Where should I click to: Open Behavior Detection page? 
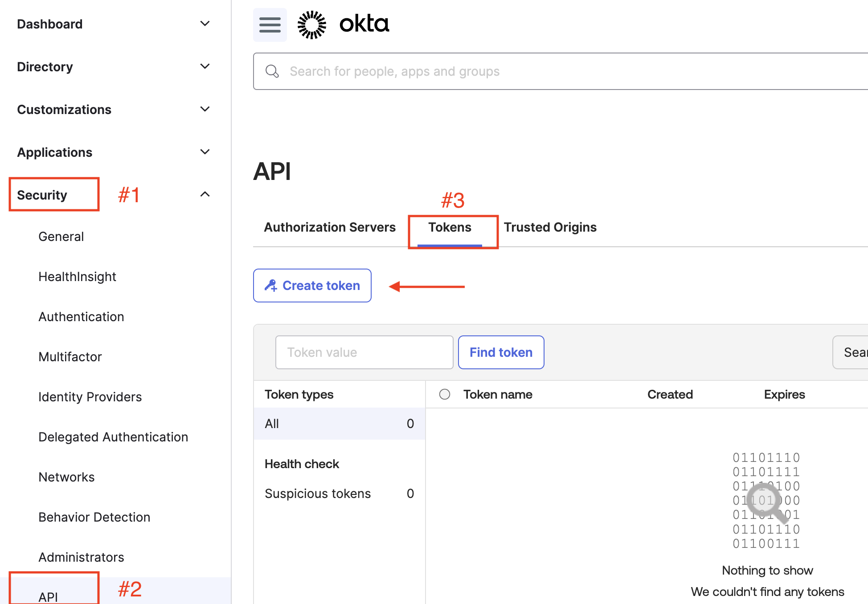coord(94,517)
